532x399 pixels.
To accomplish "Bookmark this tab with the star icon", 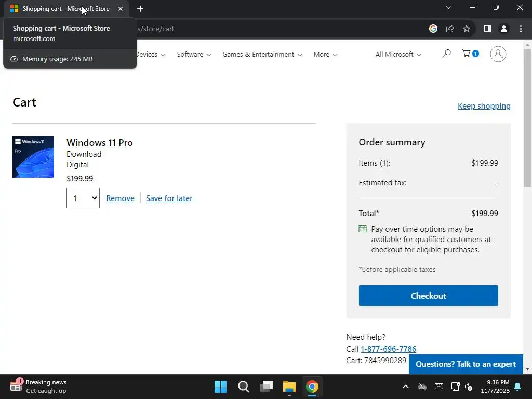I will [x=467, y=29].
